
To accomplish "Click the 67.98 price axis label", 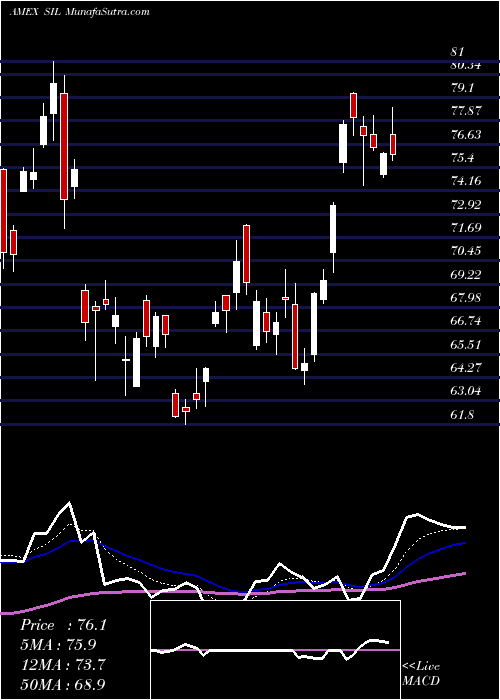I will (466, 298).
